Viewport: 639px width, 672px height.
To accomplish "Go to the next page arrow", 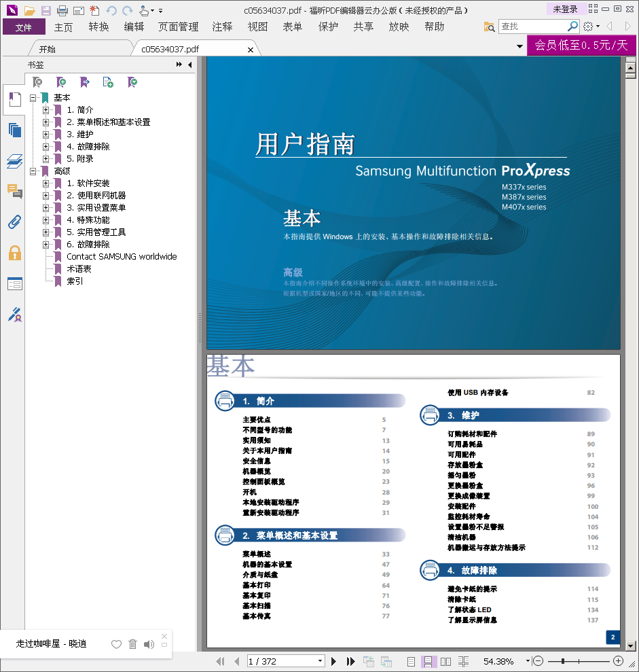I will (x=333, y=661).
